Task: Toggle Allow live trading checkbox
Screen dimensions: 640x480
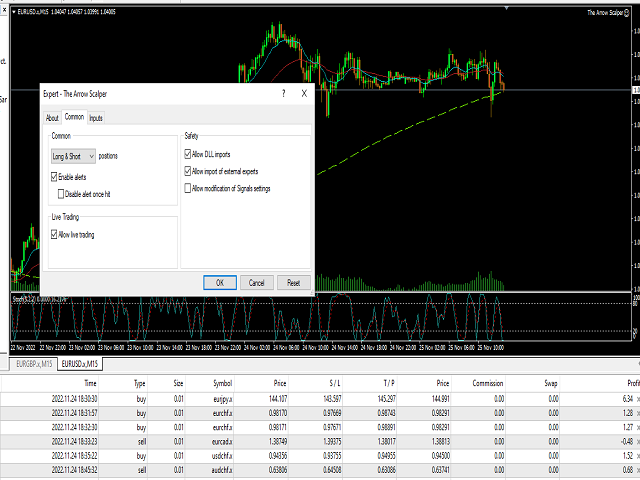Action: tap(54, 234)
